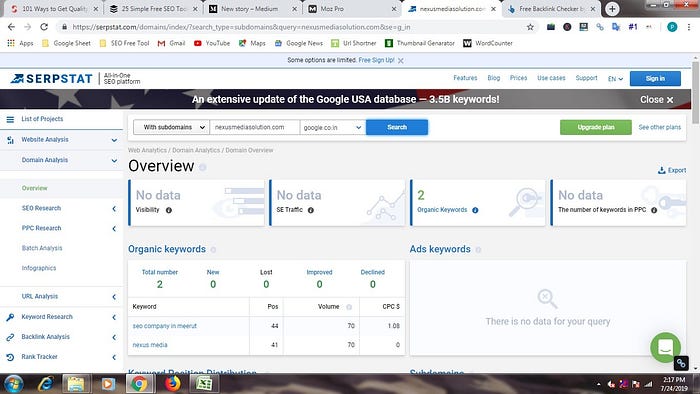This screenshot has width=700, height=394.
Task: Click the blue Search button
Action: click(397, 127)
